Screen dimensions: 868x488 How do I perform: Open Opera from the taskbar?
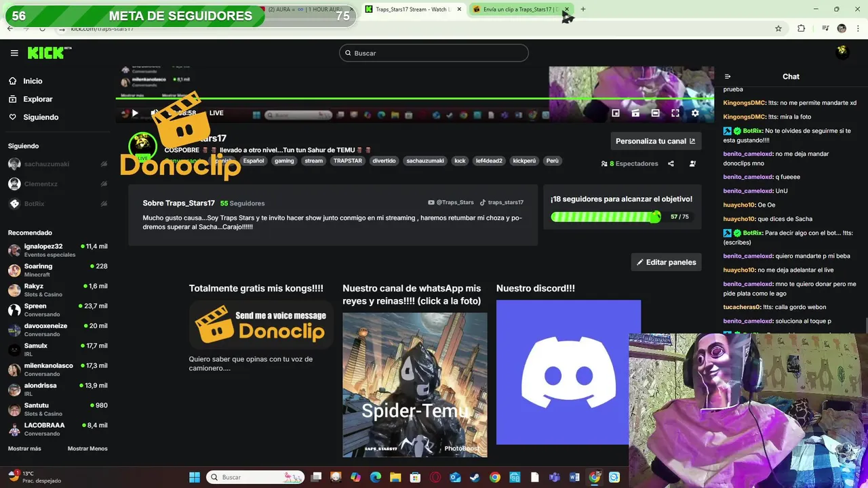tap(435, 477)
